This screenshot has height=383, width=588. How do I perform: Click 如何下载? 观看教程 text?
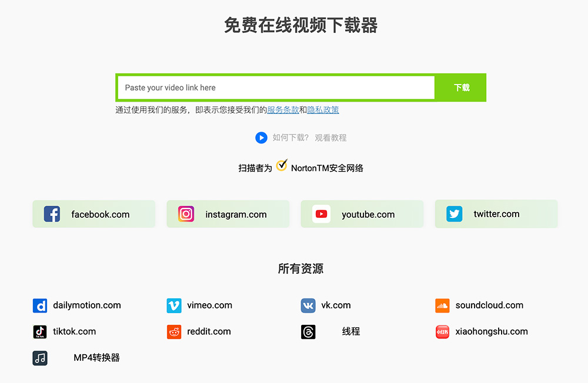coord(309,137)
